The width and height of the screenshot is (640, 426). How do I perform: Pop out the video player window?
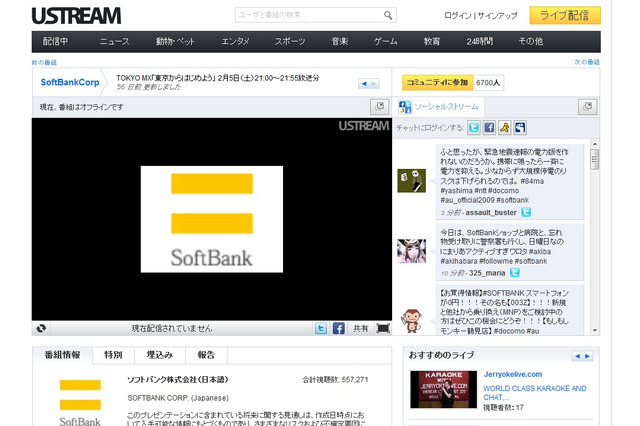[379, 107]
